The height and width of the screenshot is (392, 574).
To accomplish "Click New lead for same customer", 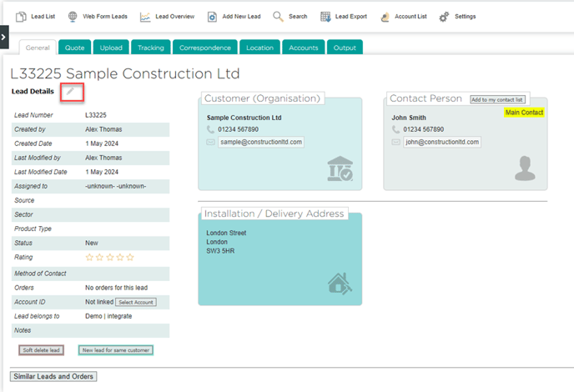I will coord(116,350).
